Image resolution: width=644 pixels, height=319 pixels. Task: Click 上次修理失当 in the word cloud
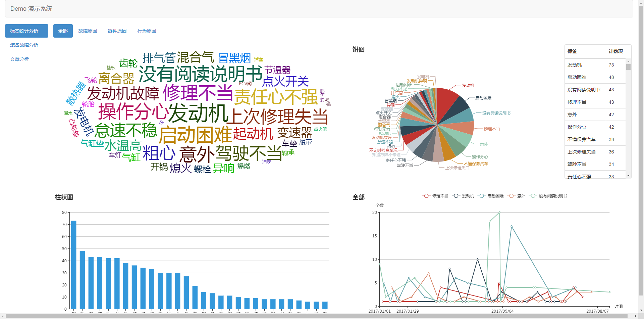(x=277, y=117)
